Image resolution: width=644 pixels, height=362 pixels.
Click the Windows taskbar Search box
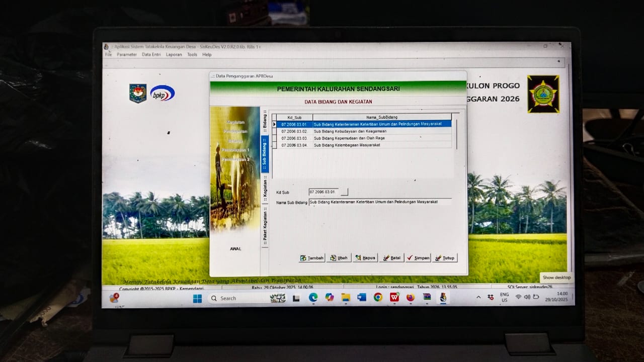[236, 298]
